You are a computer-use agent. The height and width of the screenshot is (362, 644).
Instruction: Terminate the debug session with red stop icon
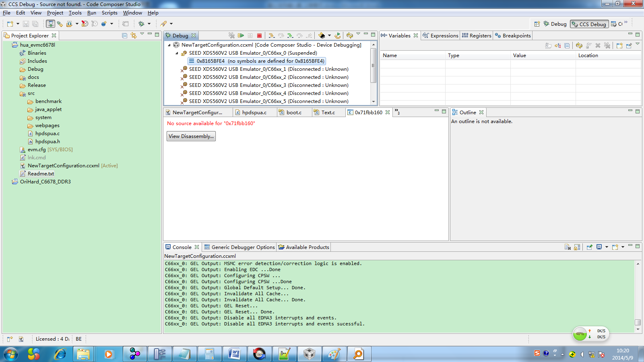(x=260, y=35)
